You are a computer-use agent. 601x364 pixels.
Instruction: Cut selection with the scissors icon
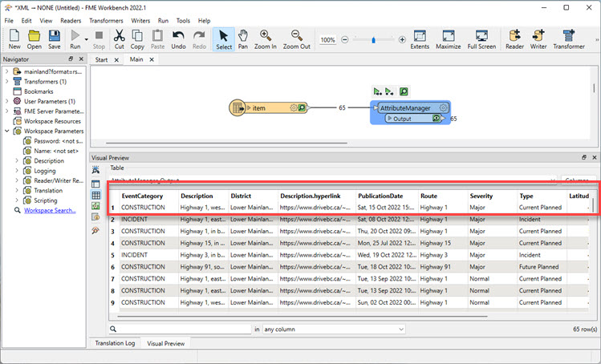(120, 39)
